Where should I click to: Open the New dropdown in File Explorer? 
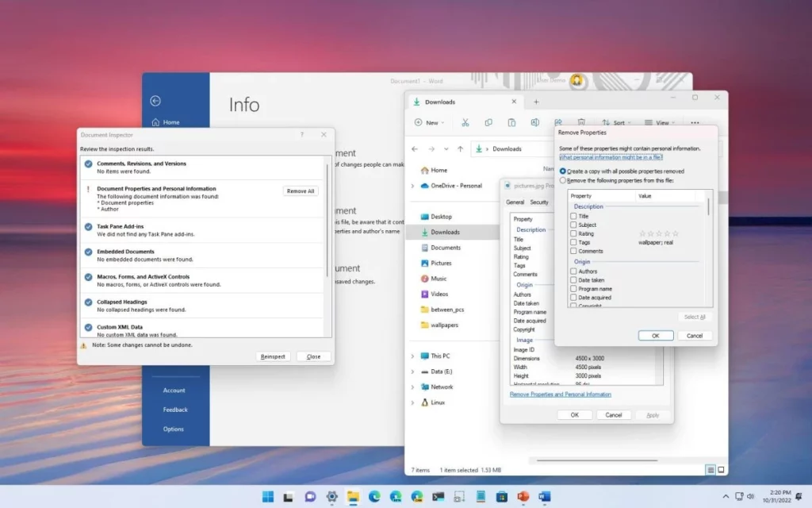point(429,123)
